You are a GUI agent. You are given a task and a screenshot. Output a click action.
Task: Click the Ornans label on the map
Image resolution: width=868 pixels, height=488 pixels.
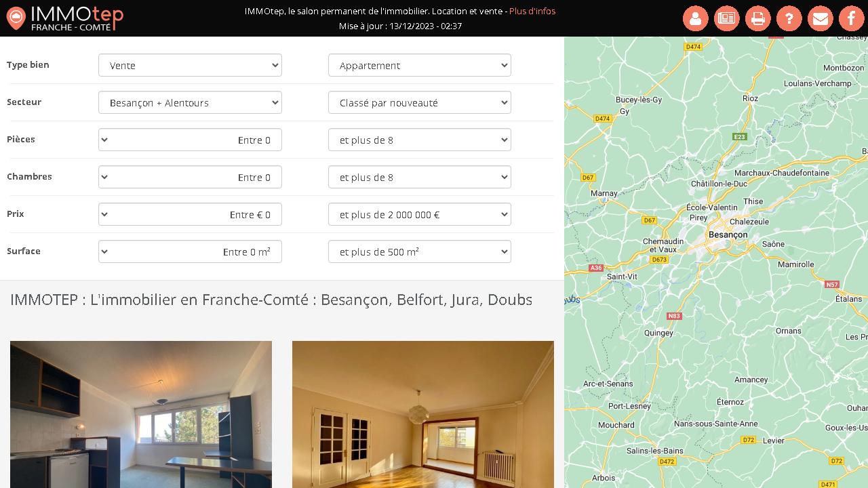point(788,331)
